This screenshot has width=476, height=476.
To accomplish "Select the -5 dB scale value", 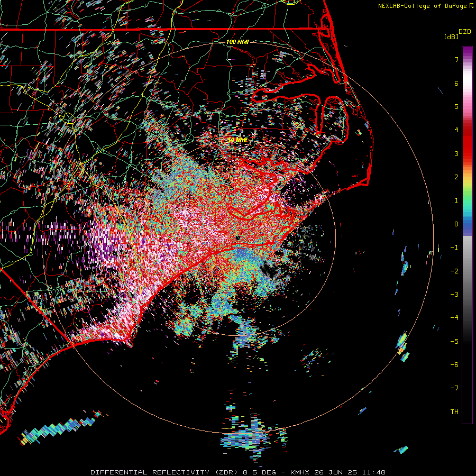I will click(x=454, y=342).
